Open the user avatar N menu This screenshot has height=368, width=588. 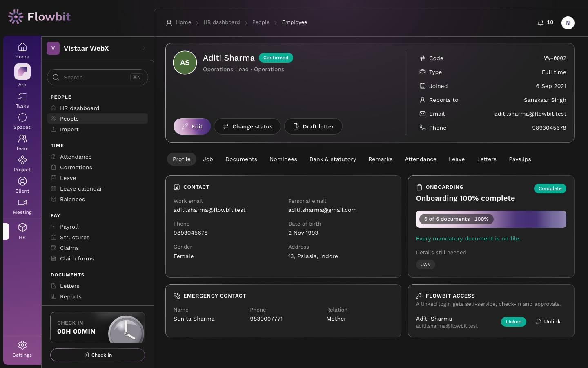tap(568, 23)
